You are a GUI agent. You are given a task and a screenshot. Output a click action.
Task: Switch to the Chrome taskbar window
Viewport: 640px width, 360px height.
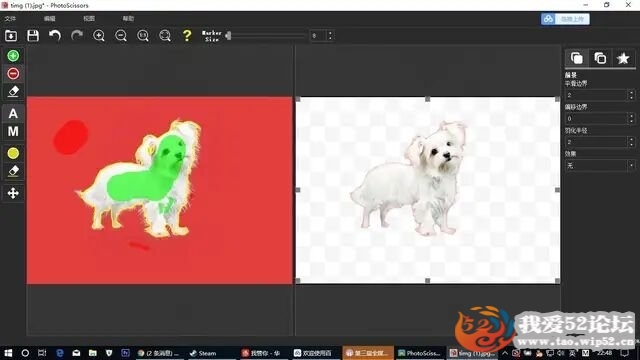(x=160, y=353)
